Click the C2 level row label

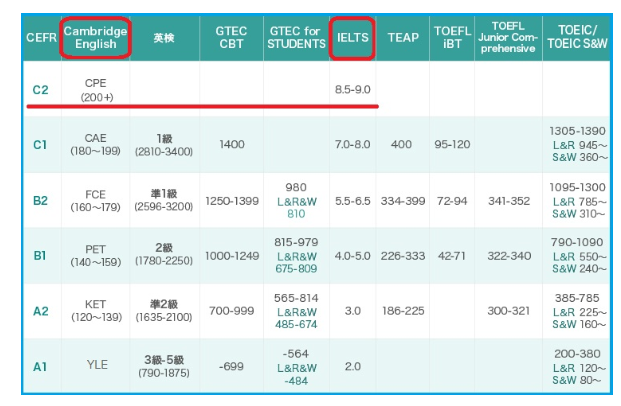click(x=40, y=90)
